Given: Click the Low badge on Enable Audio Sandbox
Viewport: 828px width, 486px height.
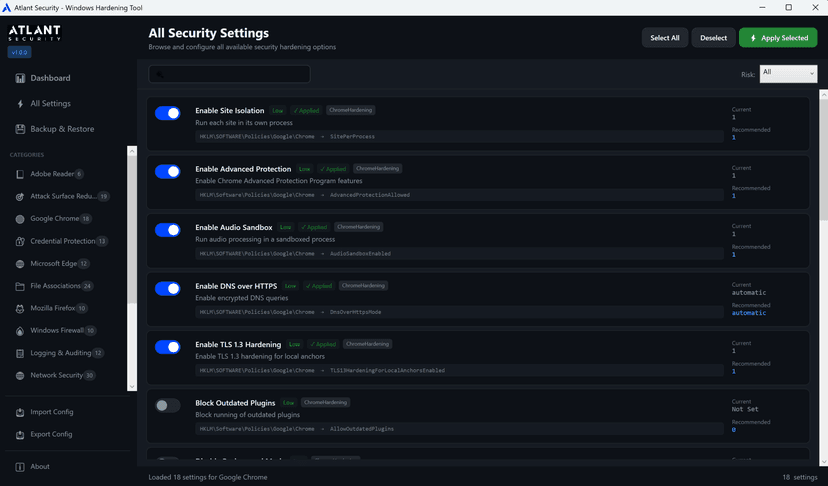Looking at the screenshot, I should coord(285,227).
